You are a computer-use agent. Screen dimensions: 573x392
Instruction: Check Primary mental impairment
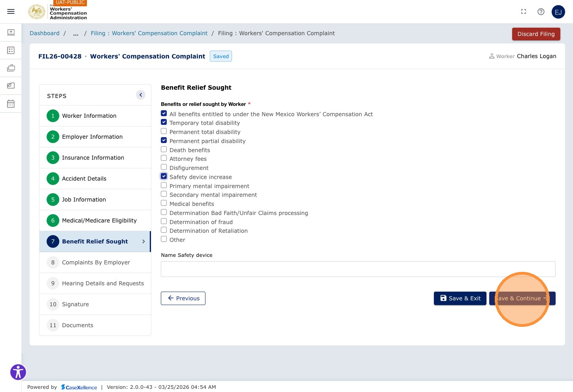[x=164, y=185]
